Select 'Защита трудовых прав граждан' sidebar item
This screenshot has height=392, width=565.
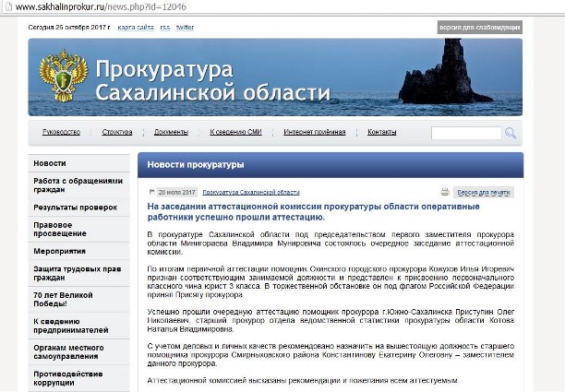[78, 273]
